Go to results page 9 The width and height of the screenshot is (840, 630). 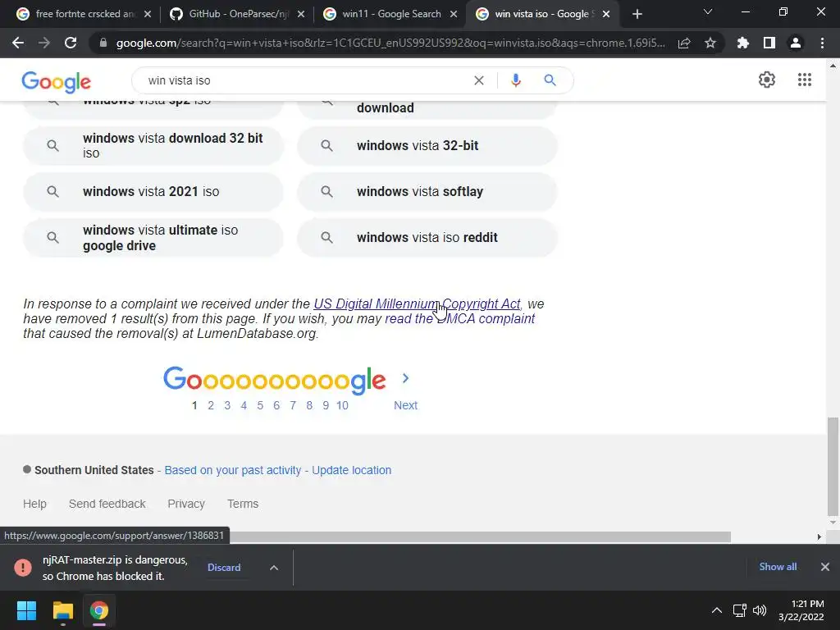point(326,405)
